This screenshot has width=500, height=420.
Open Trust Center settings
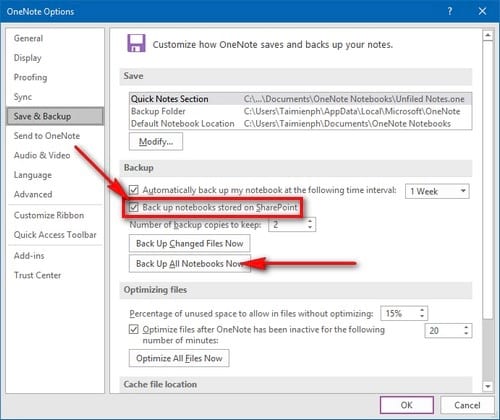click(x=37, y=275)
